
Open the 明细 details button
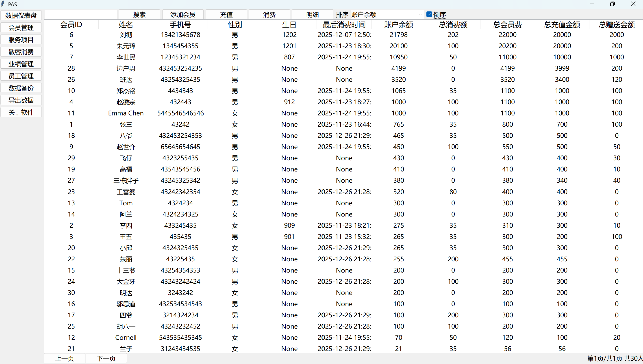[x=312, y=15]
